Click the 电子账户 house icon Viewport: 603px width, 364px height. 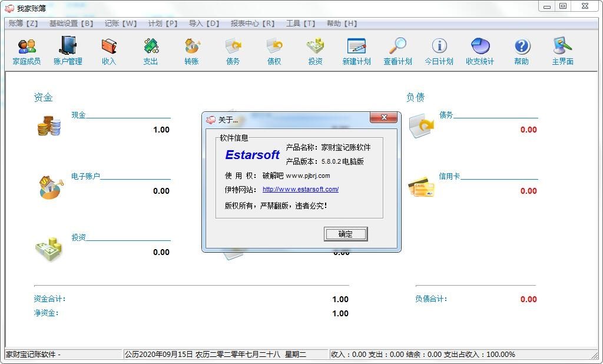[x=51, y=187]
